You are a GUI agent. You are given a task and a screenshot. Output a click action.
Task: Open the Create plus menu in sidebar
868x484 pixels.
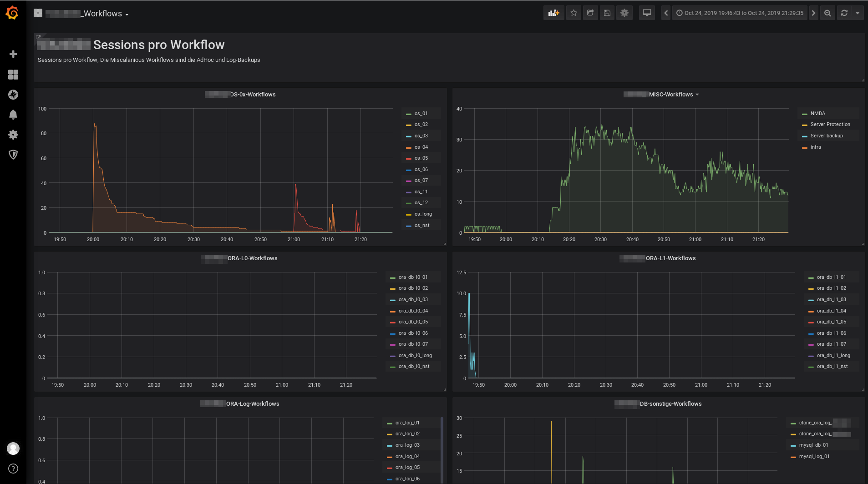point(13,54)
